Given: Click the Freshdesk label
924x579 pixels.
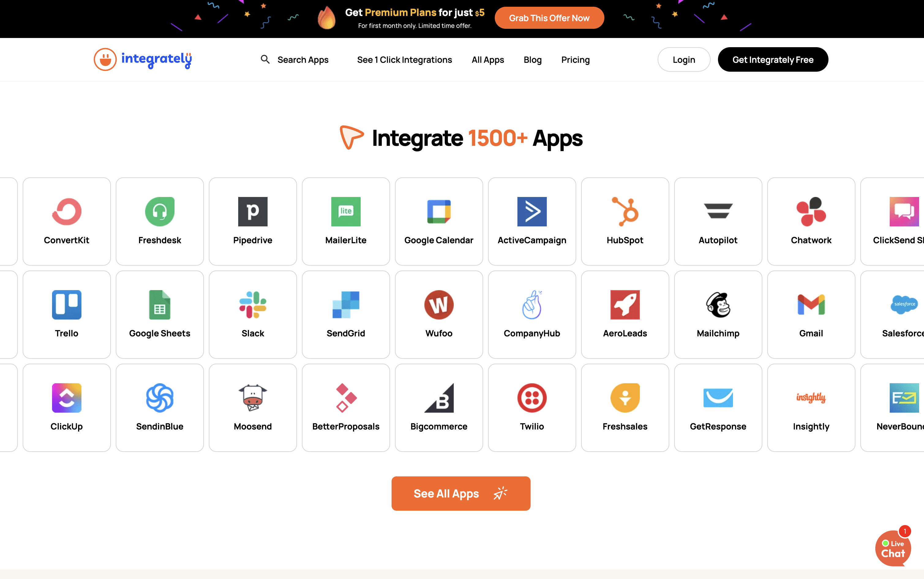Looking at the screenshot, I should [x=160, y=240].
